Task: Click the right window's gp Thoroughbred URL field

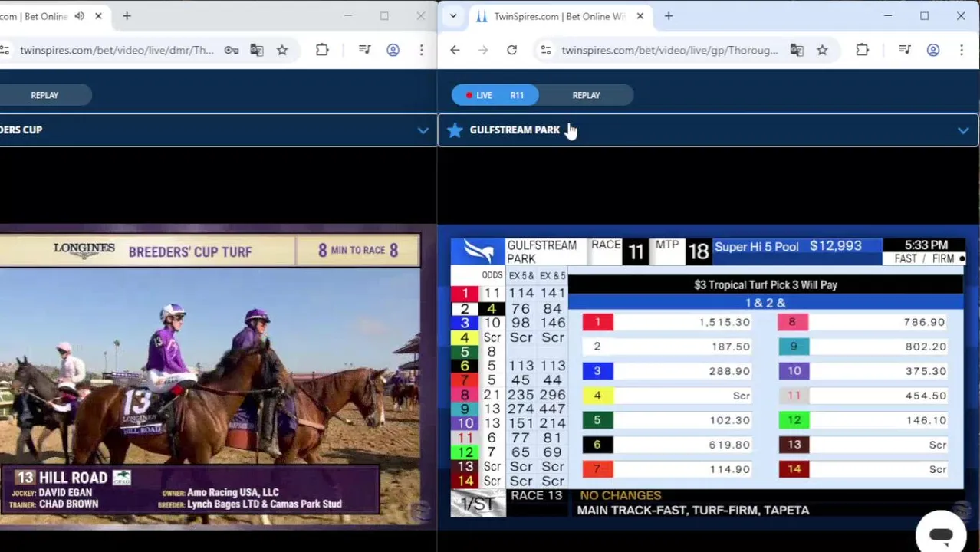Action: (669, 51)
